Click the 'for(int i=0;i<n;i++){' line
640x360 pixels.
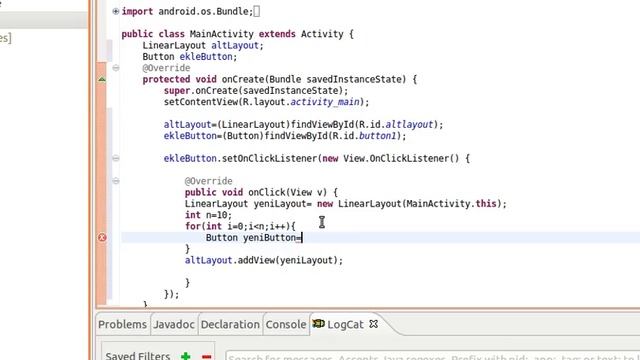(240, 226)
